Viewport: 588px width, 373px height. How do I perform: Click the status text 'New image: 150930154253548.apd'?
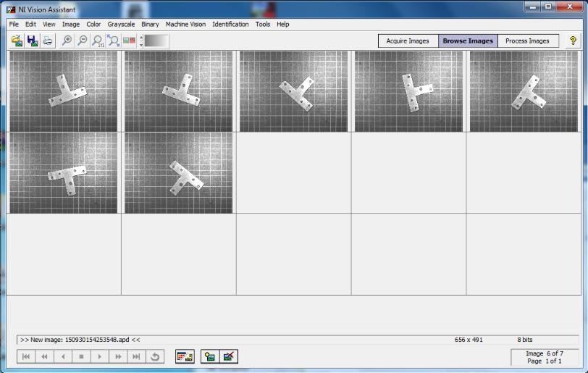(x=80, y=340)
